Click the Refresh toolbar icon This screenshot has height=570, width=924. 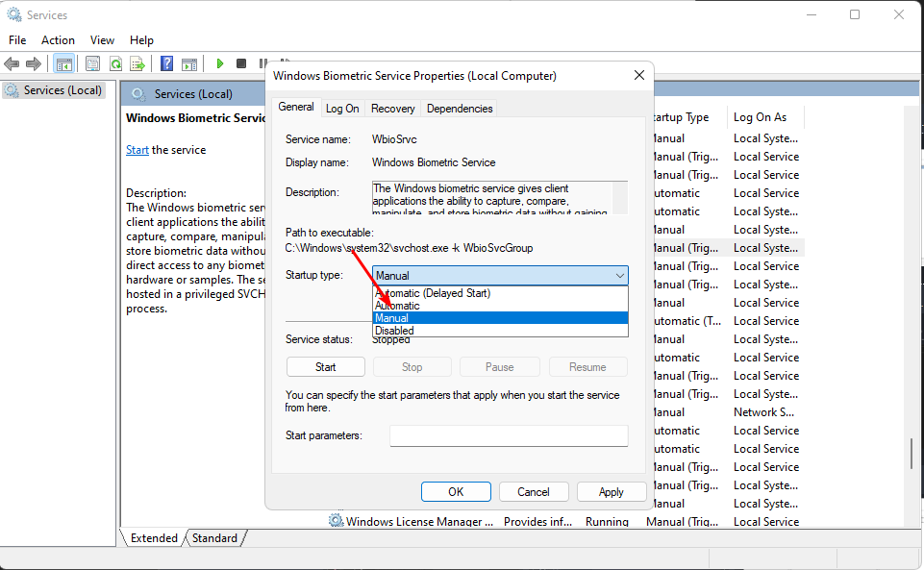(116, 63)
